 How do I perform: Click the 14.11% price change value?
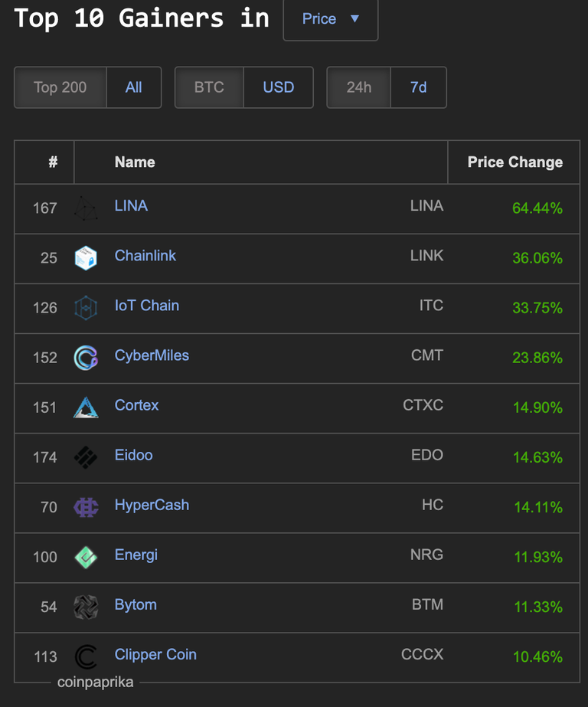click(538, 507)
